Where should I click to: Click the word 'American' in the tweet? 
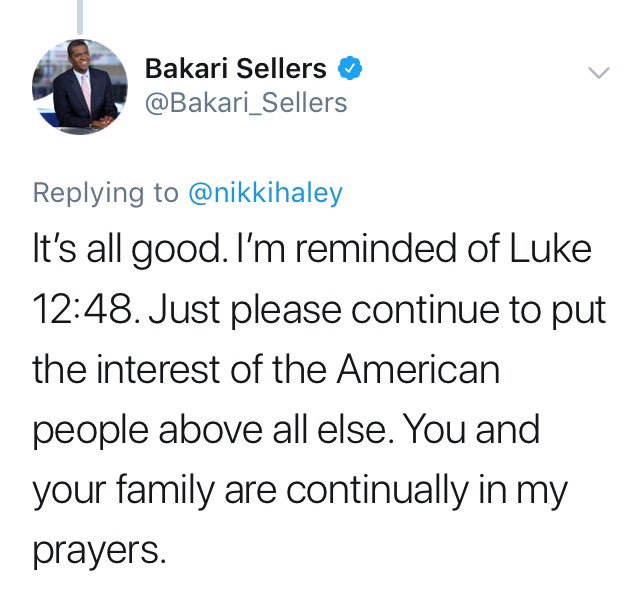(x=418, y=369)
